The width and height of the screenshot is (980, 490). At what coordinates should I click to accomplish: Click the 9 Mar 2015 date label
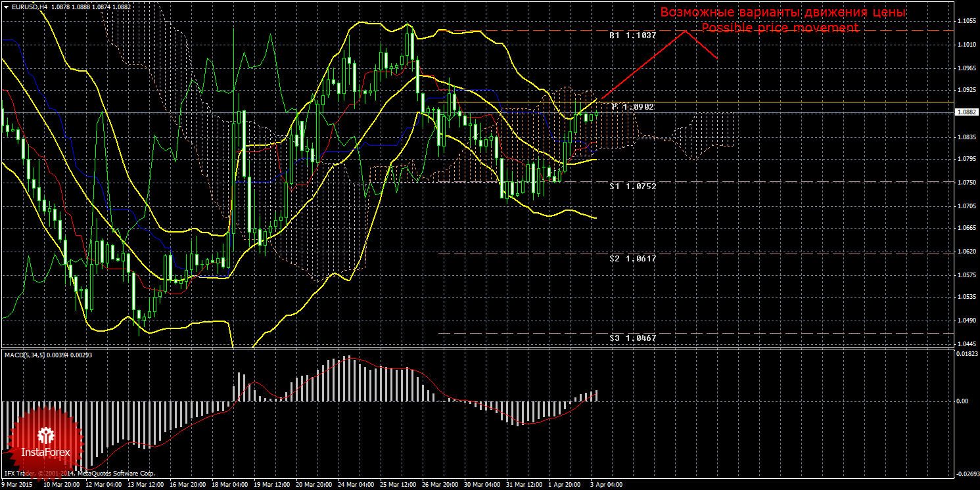18,485
